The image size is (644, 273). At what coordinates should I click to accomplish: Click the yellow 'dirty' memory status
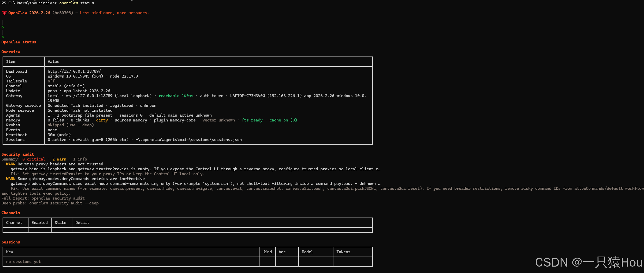pos(102,120)
